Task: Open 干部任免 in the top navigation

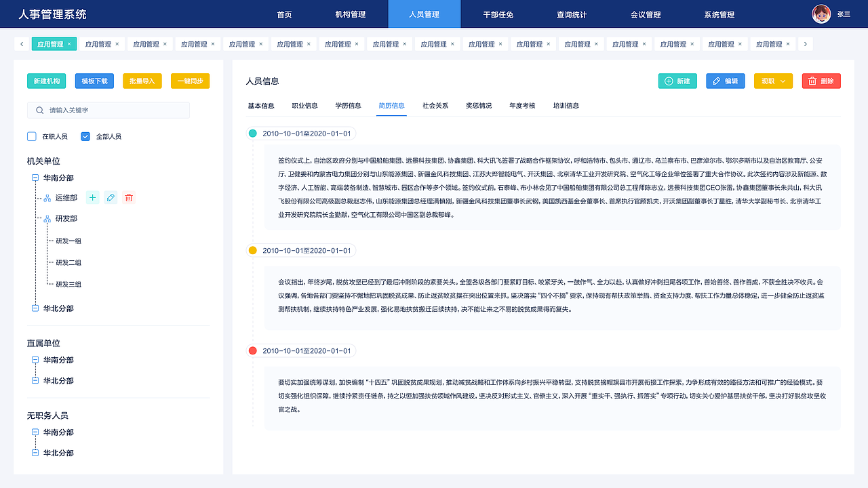Action: [498, 14]
